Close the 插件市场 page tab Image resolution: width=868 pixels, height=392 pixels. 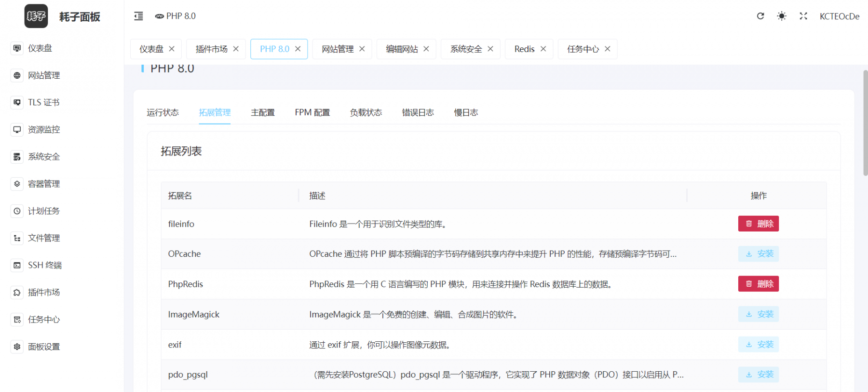click(x=236, y=49)
